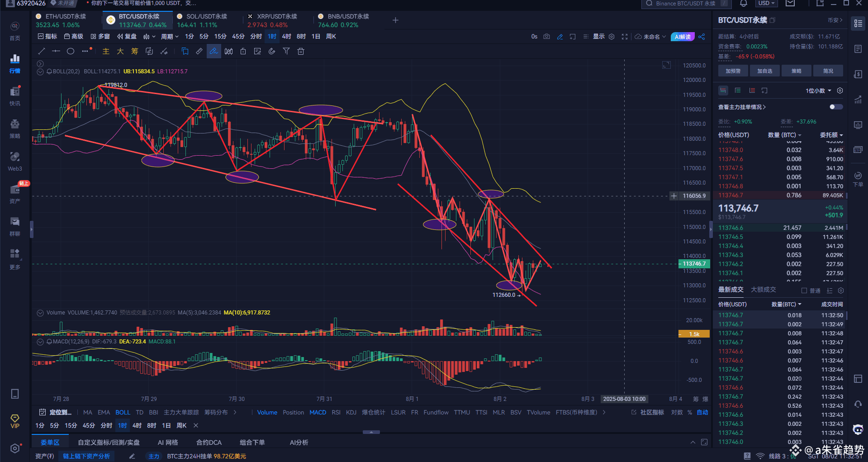The width and height of the screenshot is (868, 462).
Task: Click the AI解读 button
Action: click(x=683, y=37)
